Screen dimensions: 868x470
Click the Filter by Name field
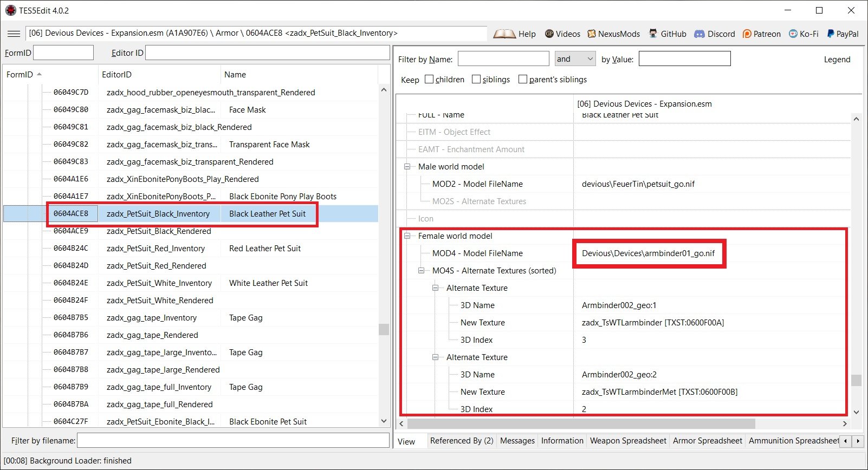pos(503,58)
